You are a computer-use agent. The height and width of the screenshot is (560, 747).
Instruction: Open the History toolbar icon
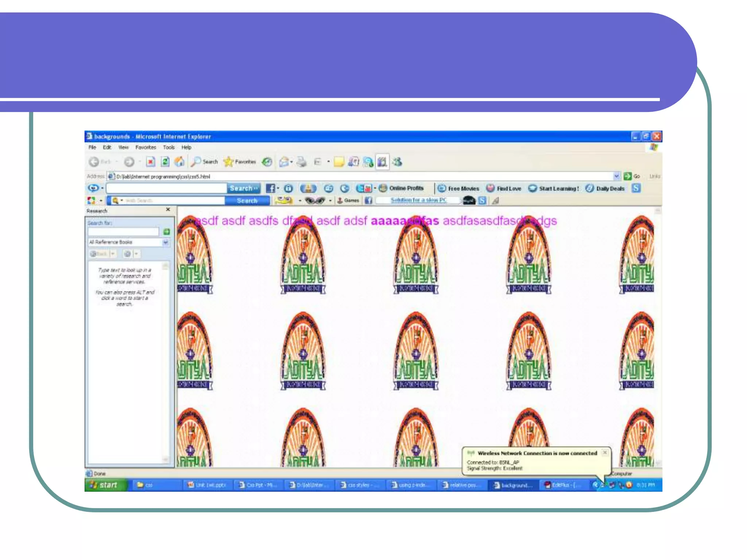(x=267, y=162)
